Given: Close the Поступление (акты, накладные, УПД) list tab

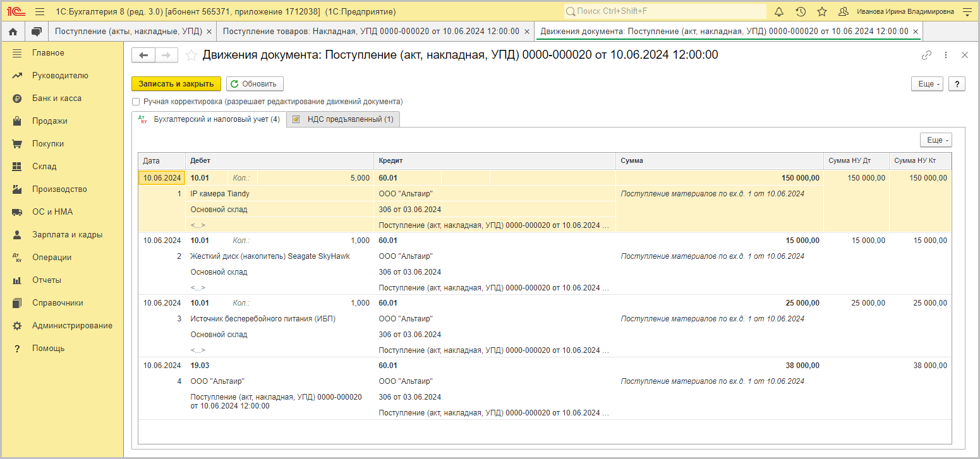Looking at the screenshot, I should [209, 32].
